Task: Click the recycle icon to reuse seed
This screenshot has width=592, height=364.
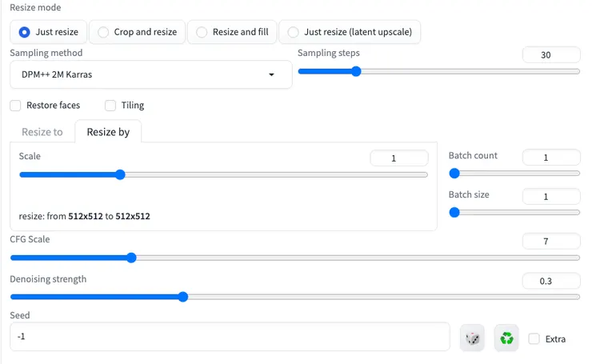Action: tap(506, 338)
